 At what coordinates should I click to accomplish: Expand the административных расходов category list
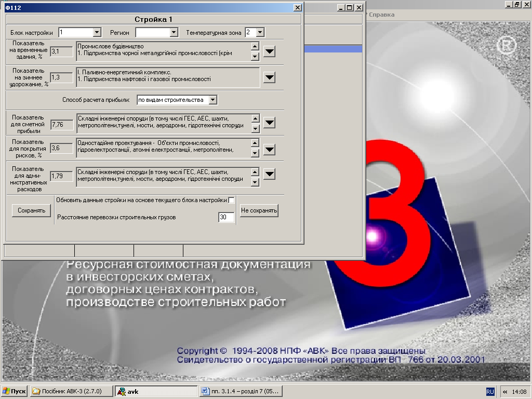click(270, 175)
